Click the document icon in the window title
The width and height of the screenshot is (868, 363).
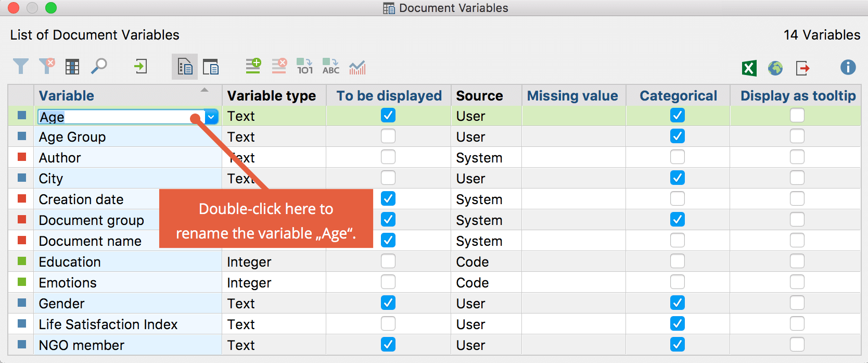click(389, 8)
